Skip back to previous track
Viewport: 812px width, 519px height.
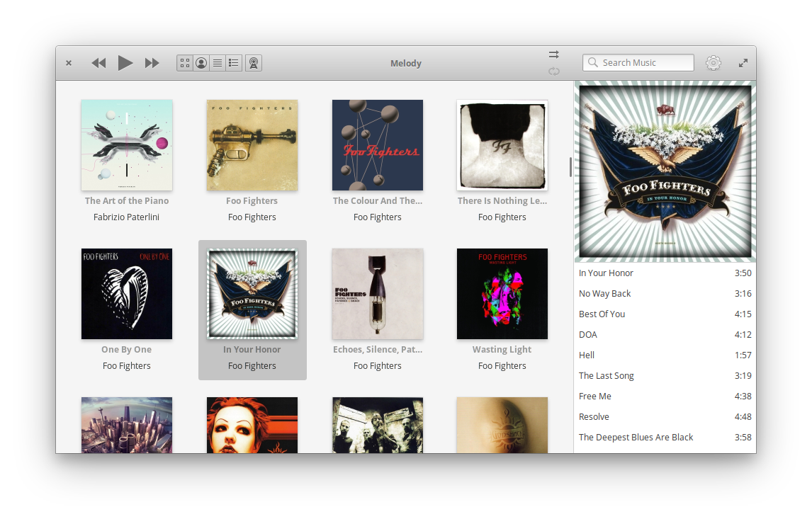tap(98, 63)
